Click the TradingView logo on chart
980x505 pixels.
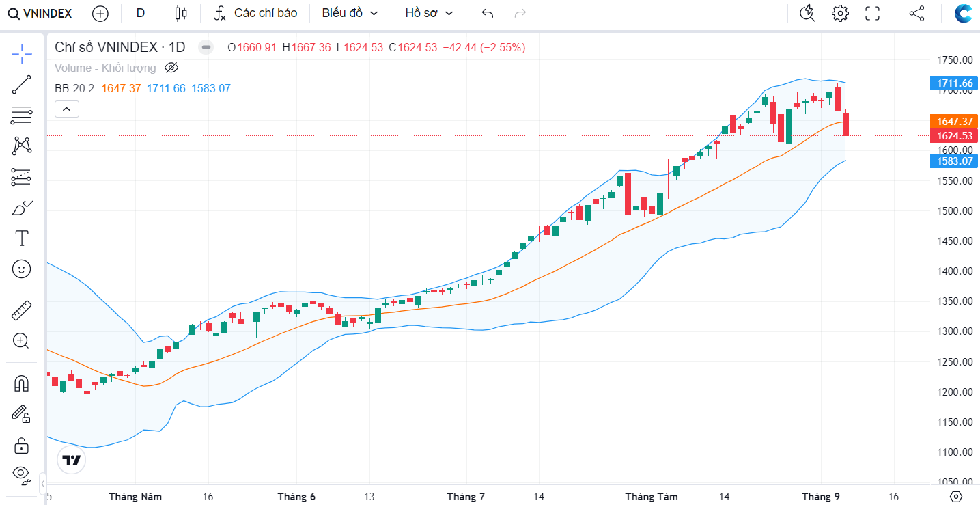(71, 460)
